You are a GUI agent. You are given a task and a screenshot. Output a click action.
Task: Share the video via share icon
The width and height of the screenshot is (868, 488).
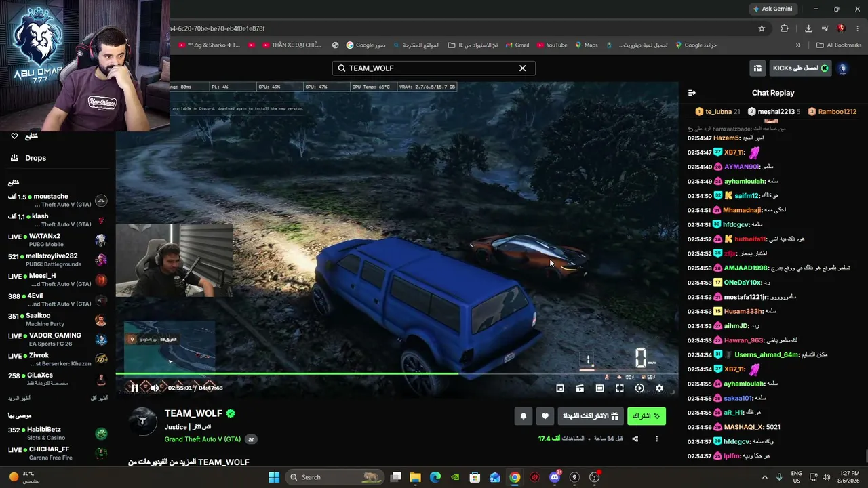pos(635,439)
